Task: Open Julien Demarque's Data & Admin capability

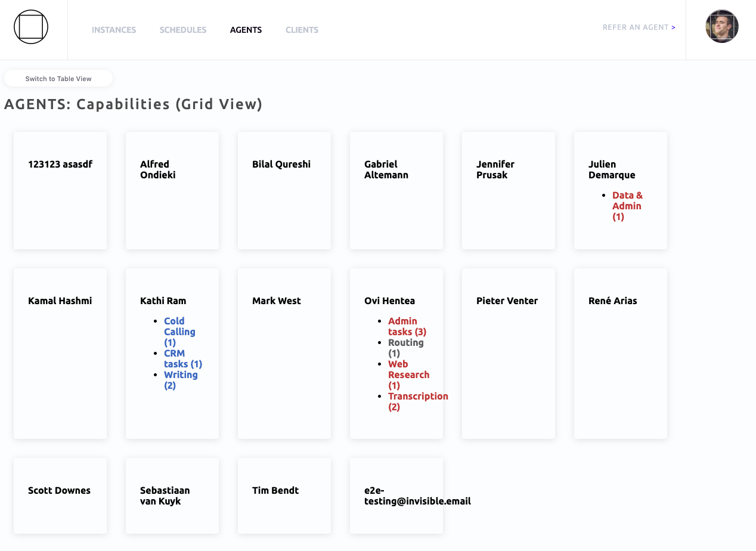Action: coord(627,206)
